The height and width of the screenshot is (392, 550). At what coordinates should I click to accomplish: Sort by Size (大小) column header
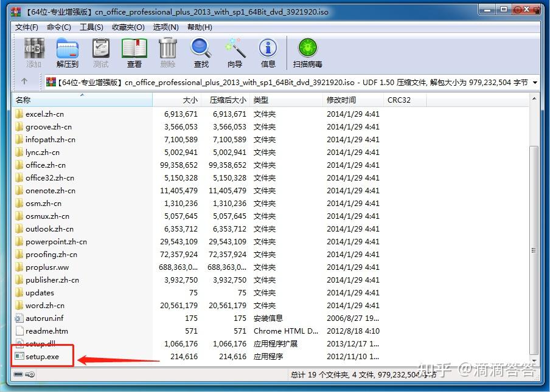tap(177, 100)
